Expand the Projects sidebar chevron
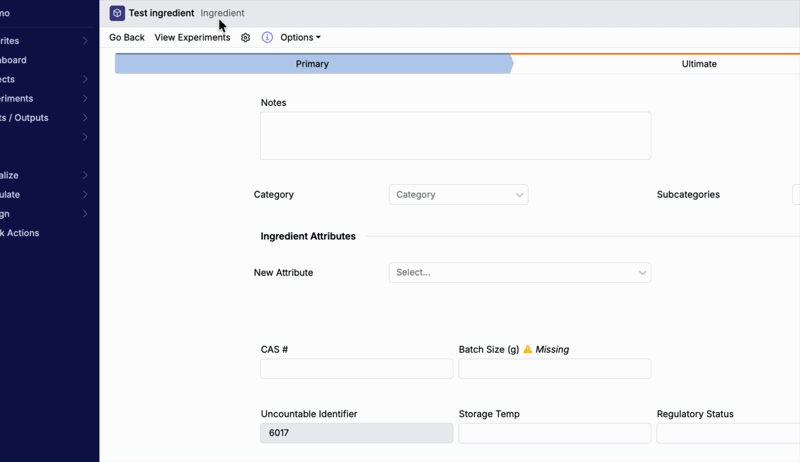800x462 pixels. (x=85, y=80)
